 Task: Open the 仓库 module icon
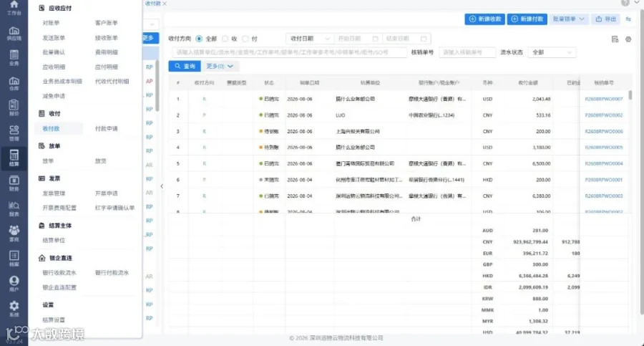14,83
